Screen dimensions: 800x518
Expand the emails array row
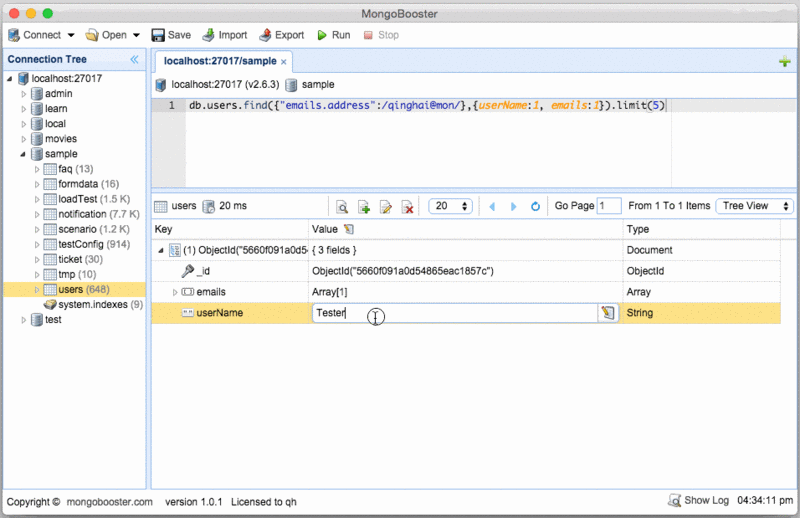pyautogui.click(x=175, y=292)
